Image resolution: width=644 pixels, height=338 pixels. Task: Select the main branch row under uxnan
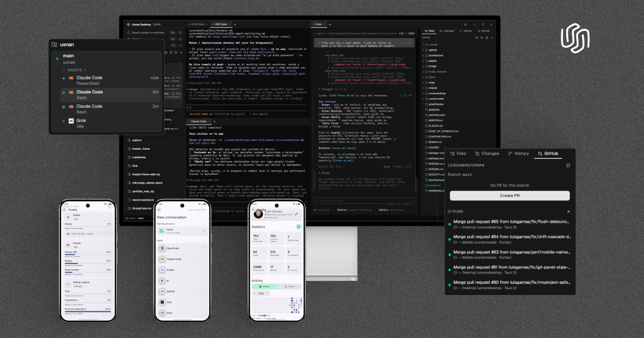(x=111, y=58)
